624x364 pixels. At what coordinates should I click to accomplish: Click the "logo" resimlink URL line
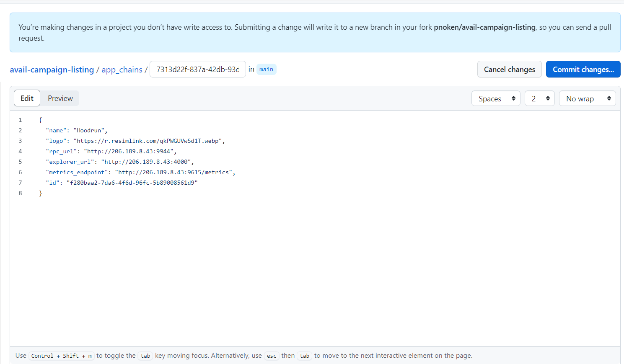pyautogui.click(x=135, y=141)
